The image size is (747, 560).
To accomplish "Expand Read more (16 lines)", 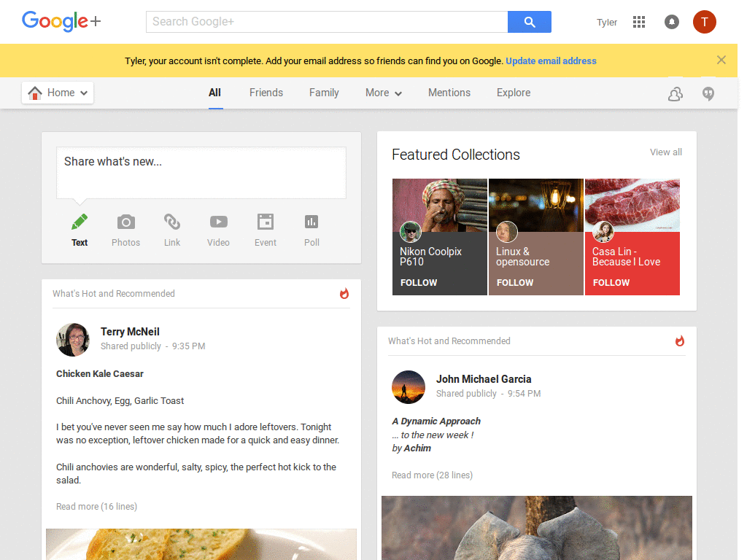I will [97, 506].
